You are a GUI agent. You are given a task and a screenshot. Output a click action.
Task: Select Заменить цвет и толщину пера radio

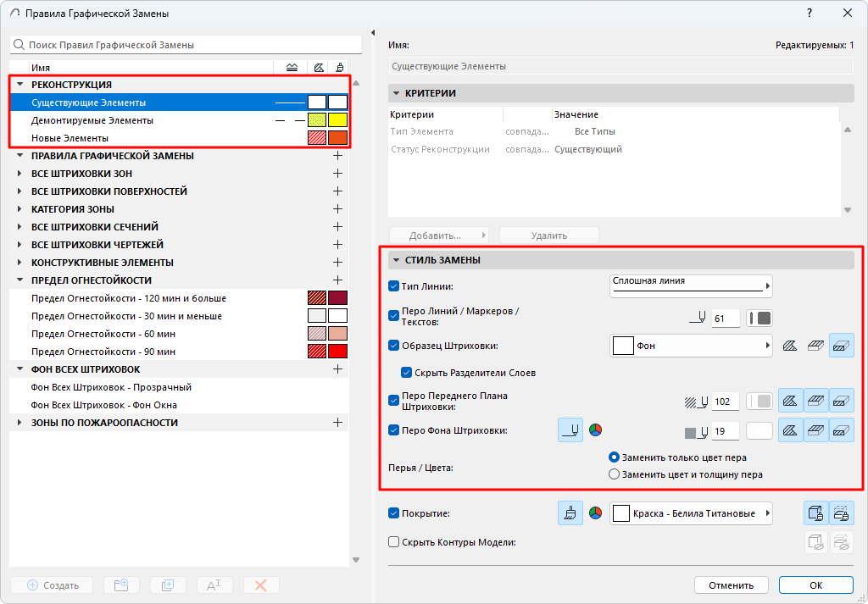[x=614, y=474]
